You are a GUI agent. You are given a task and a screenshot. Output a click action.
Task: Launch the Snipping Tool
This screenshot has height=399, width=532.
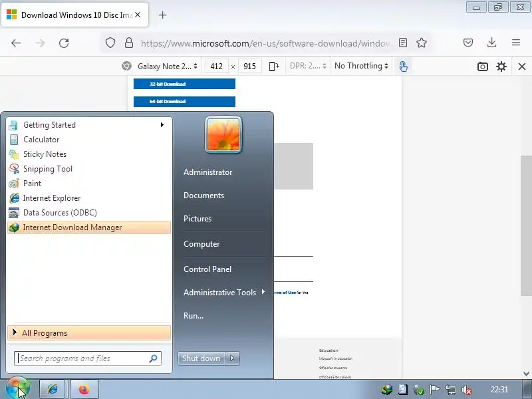[89, 169]
